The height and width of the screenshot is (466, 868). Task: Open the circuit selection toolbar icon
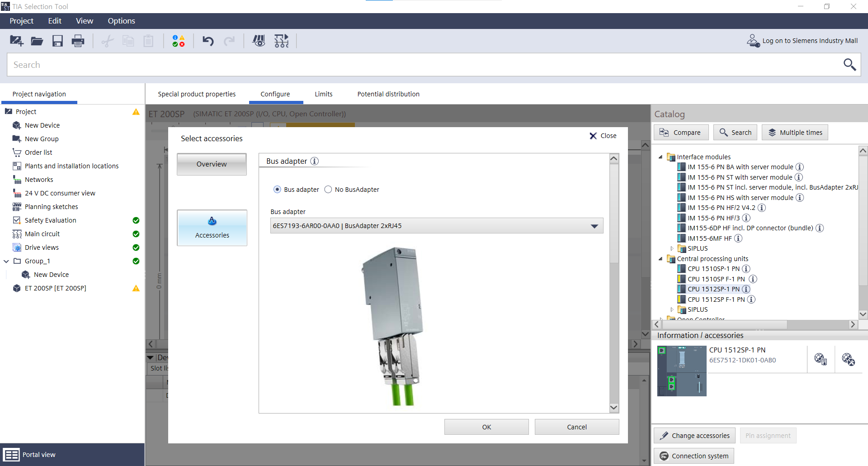pyautogui.click(x=281, y=41)
